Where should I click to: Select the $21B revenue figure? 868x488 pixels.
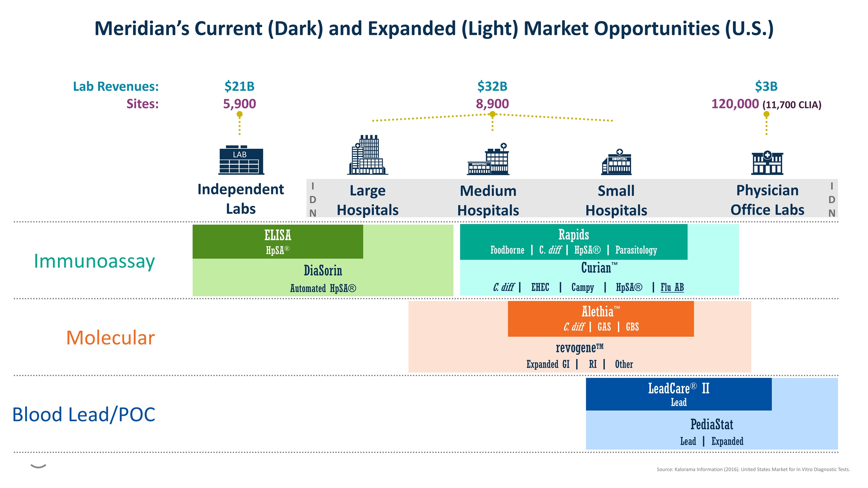point(239,86)
